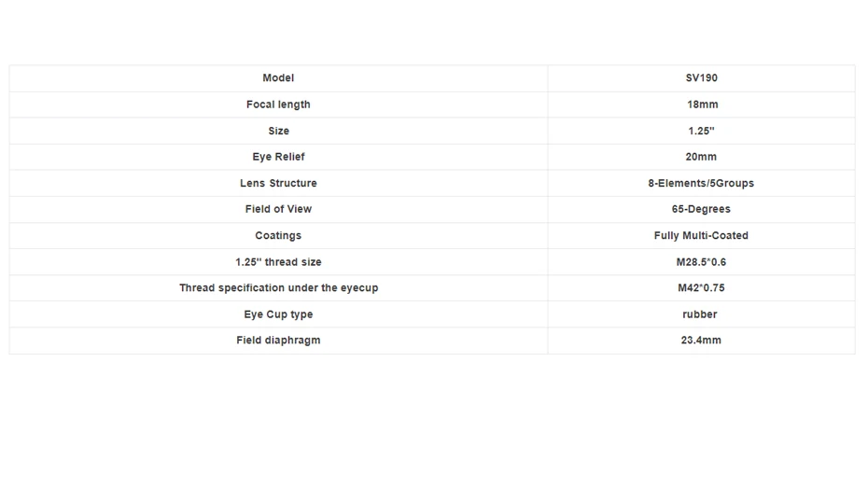Image resolution: width=868 pixels, height=488 pixels.
Task: Click the Model label cell
Action: tap(278, 78)
